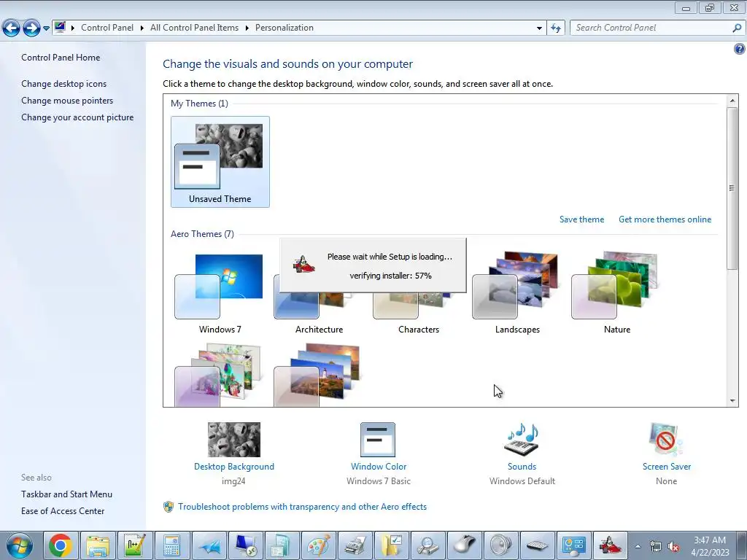Open the Mouse settings taskbar icon
747x560 pixels.
point(465,545)
